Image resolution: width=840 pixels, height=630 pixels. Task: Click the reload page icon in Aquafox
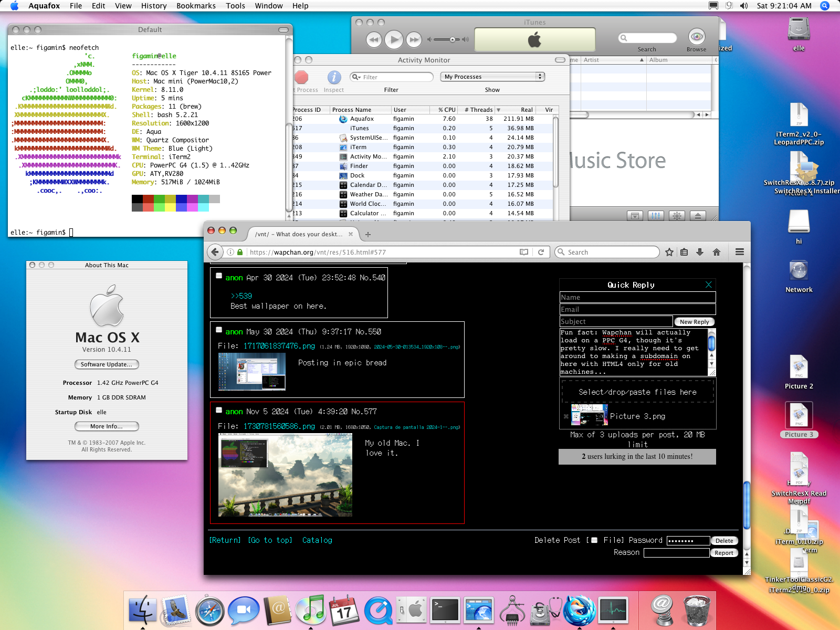point(541,252)
